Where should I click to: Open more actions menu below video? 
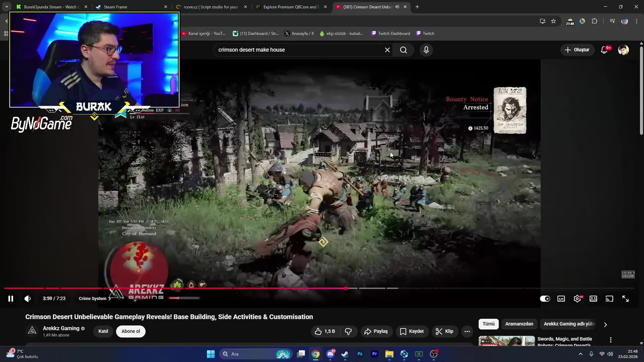coord(467,331)
